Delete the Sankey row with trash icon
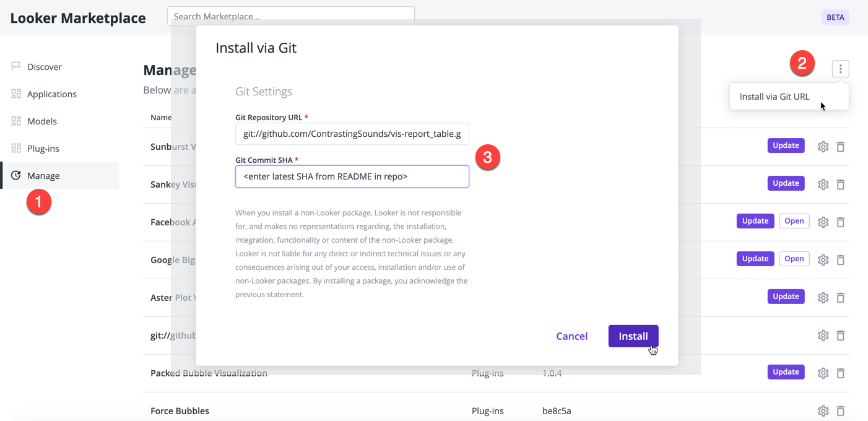The height and width of the screenshot is (421, 868). tap(841, 184)
